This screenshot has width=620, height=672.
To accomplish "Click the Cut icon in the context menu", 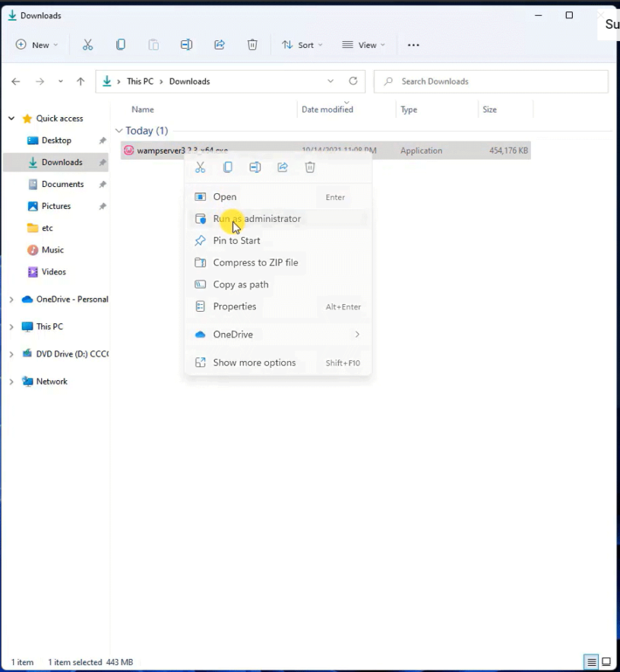I will pyautogui.click(x=200, y=167).
